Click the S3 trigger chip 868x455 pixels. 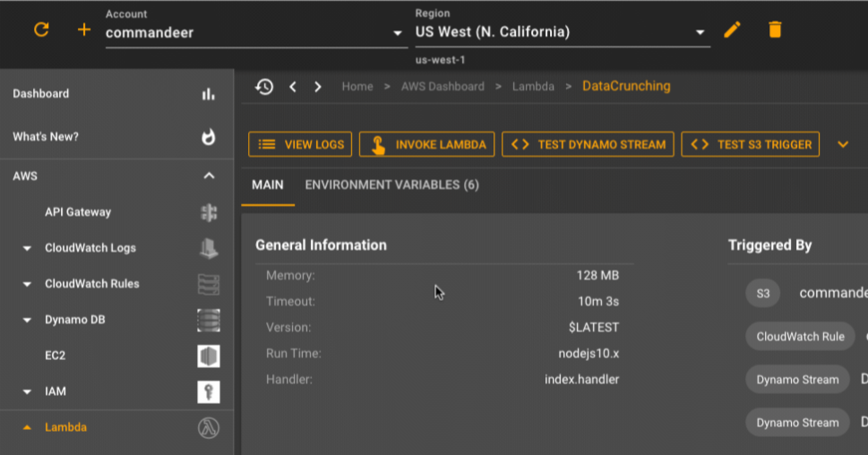(x=763, y=294)
